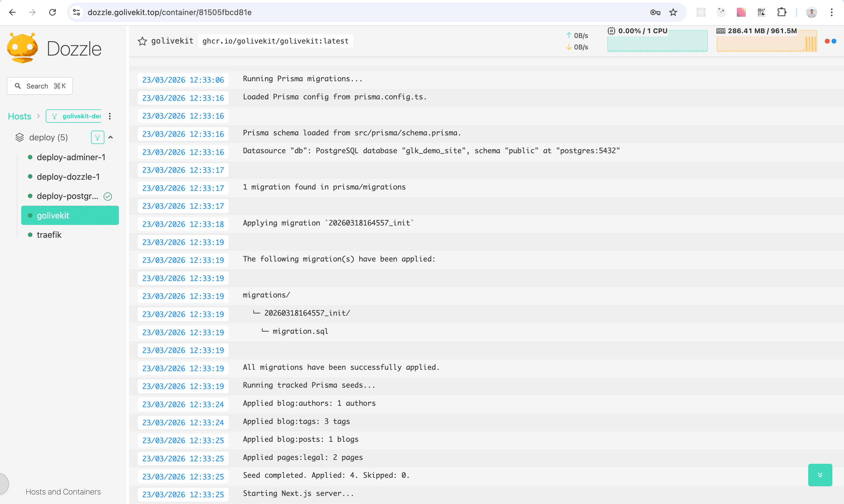Select the traefik container
Viewport: 844px width, 504px height.
point(49,235)
